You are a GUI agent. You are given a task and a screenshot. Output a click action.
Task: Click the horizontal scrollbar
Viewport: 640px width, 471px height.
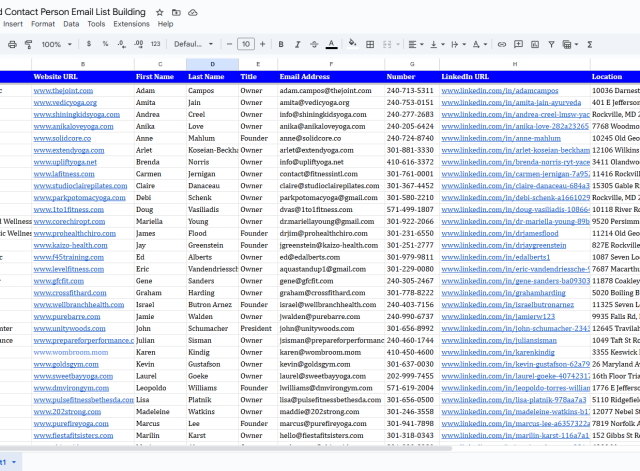pyautogui.click(x=225, y=448)
